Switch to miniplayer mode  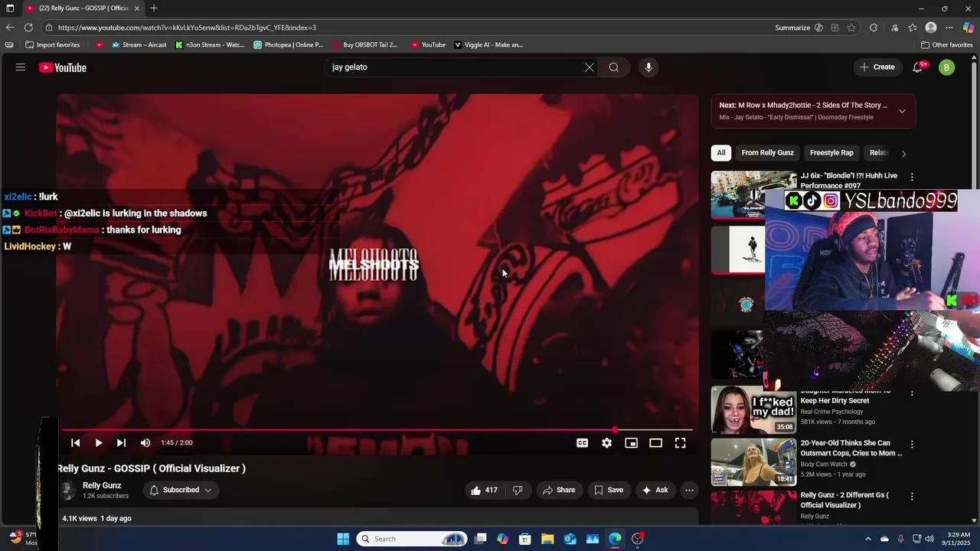[x=632, y=442]
